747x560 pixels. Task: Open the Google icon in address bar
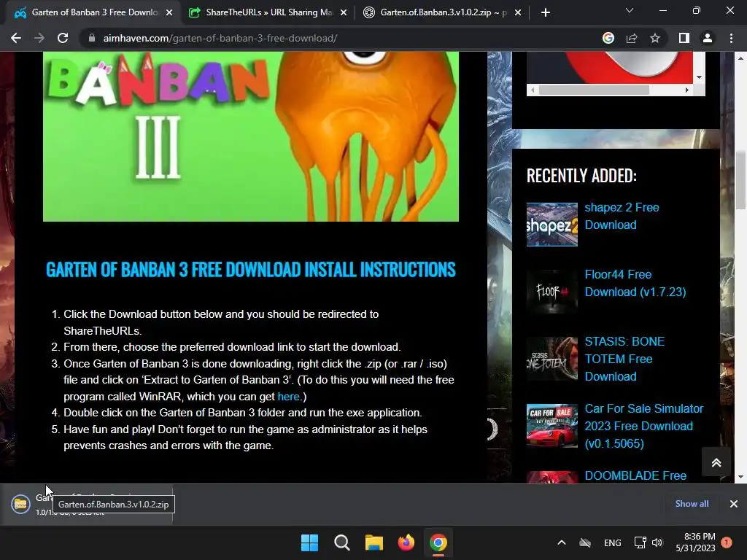tap(608, 38)
